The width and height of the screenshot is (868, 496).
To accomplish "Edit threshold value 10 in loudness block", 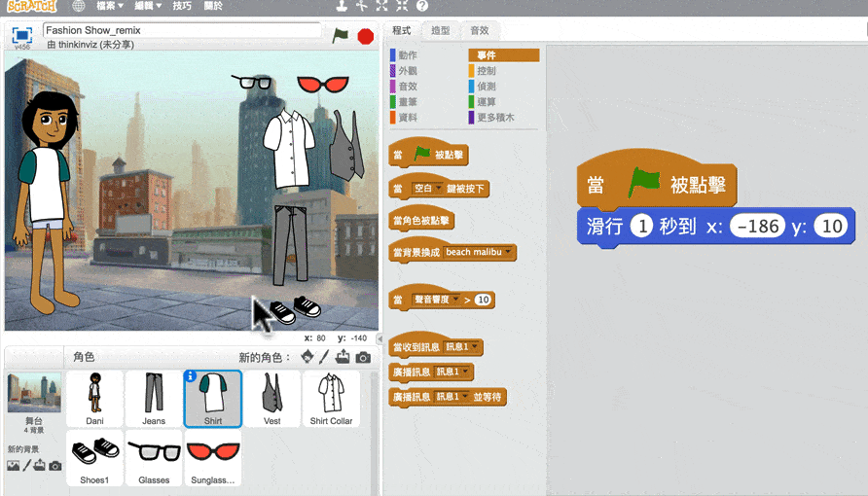I will click(484, 300).
